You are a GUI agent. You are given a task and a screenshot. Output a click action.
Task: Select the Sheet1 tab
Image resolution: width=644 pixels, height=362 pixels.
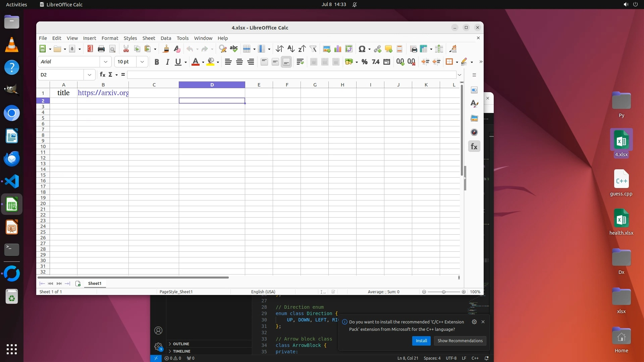pos(95,284)
